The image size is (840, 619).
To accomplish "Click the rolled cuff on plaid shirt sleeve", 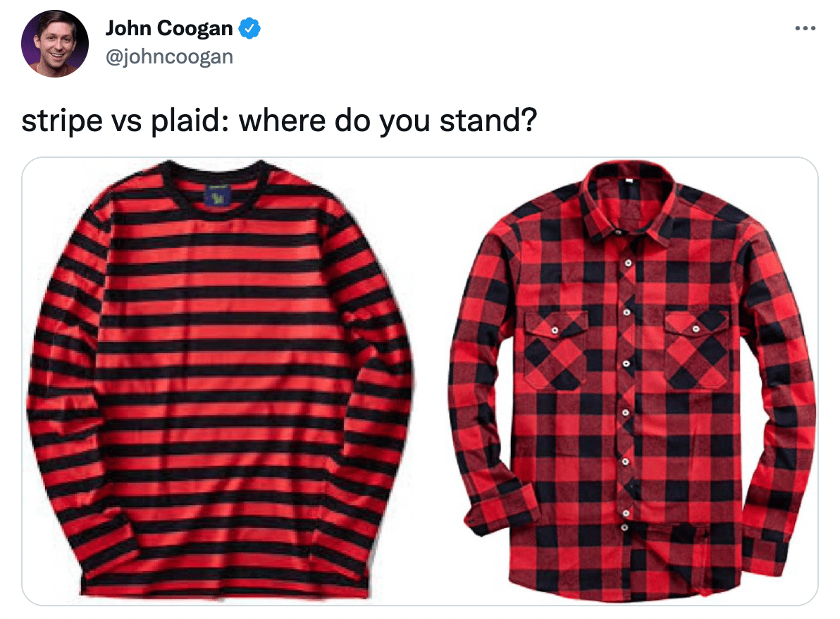I will click(501, 510).
